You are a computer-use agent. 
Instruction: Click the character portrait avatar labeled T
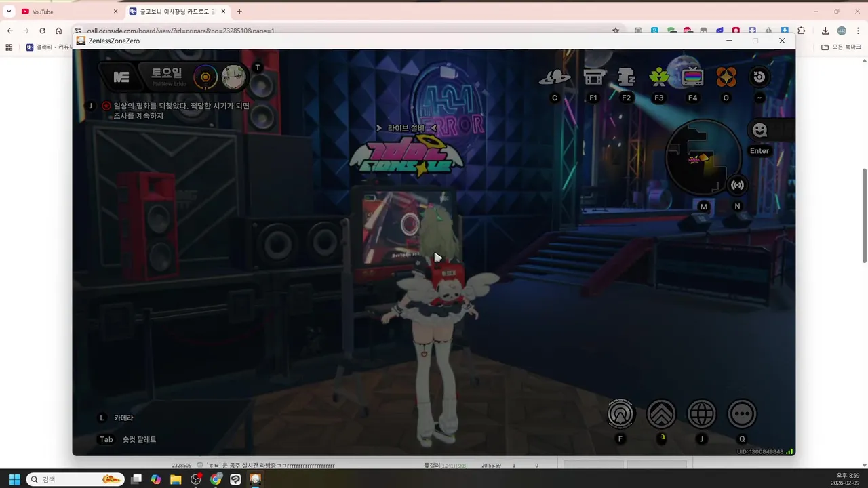coord(233,77)
